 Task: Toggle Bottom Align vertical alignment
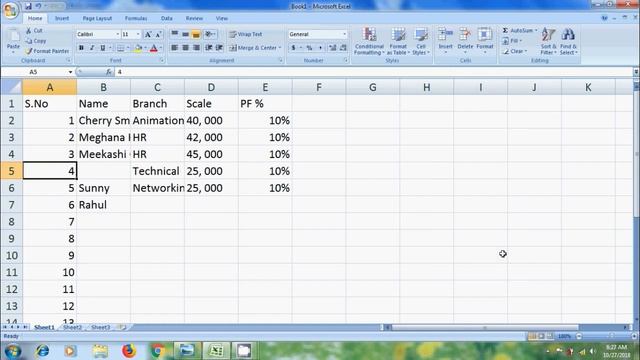(196, 34)
